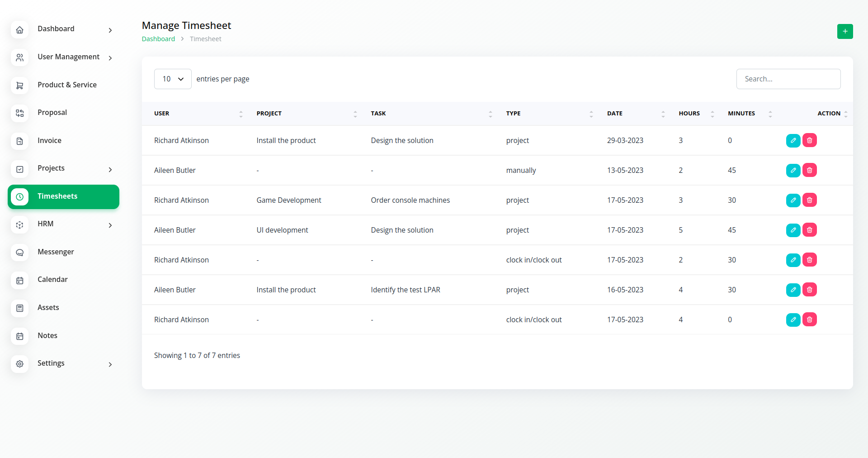Edit the Identify the test LPAR entry

[793, 290]
